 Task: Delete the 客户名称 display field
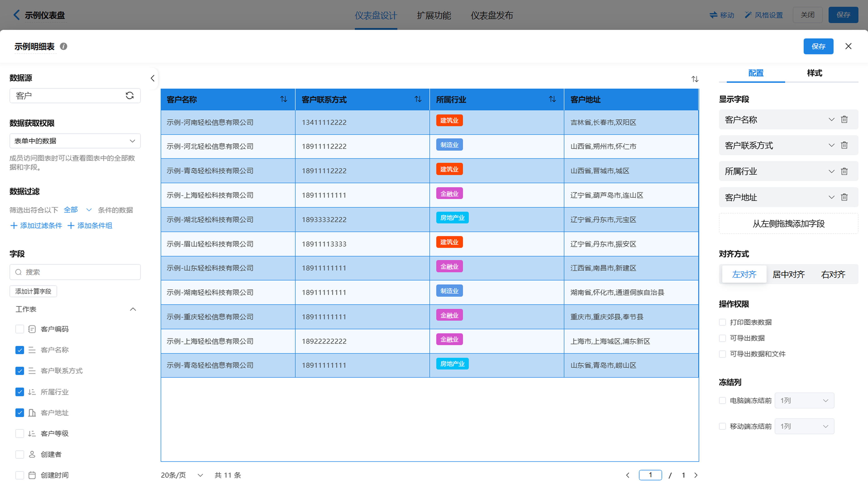coord(844,120)
